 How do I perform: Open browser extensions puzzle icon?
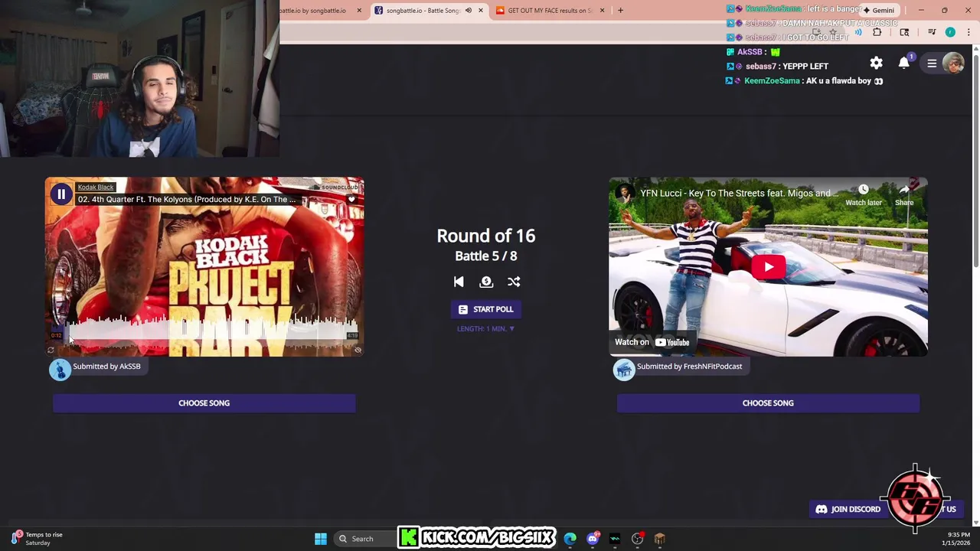[877, 32]
